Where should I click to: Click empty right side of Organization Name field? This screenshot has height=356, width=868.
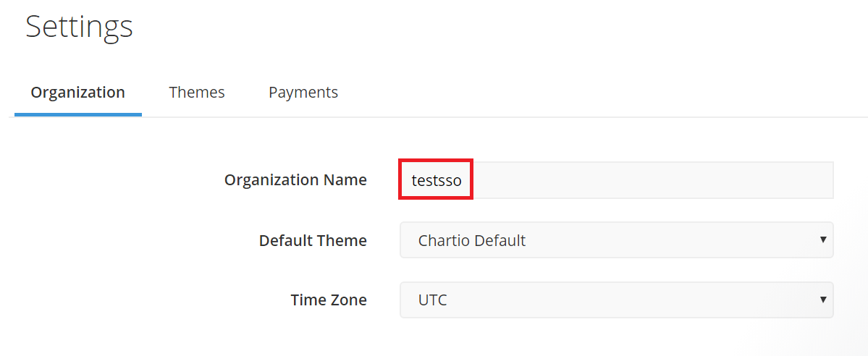coord(724,180)
